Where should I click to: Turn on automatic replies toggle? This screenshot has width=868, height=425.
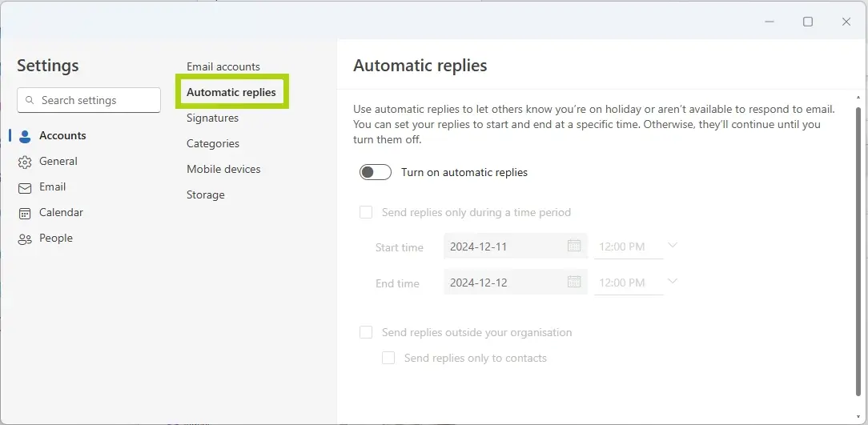[376, 172]
